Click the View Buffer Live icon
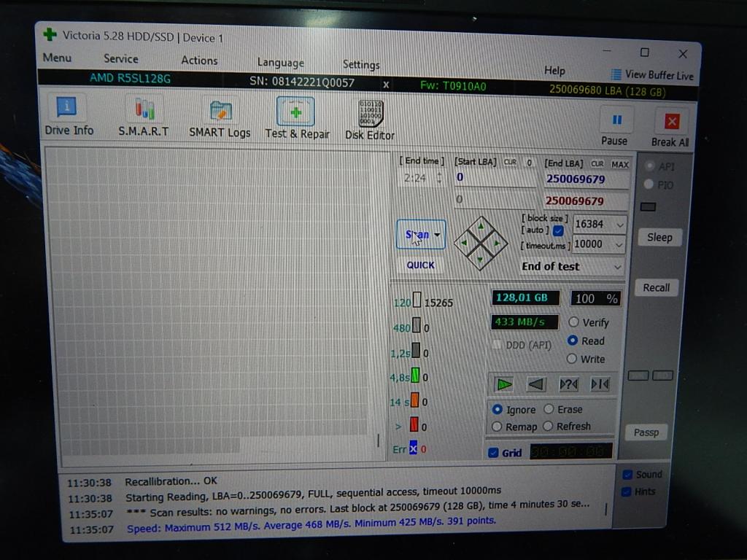 [616, 74]
